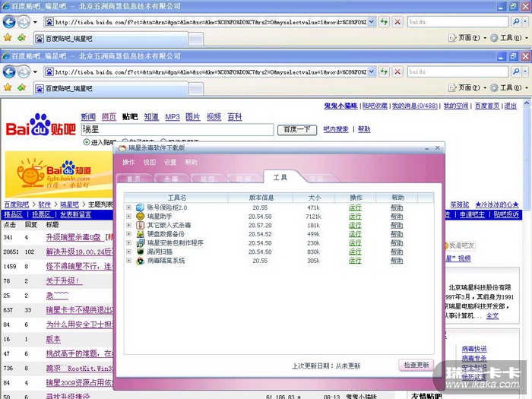Click search magnifier in lower IE window

516,71
